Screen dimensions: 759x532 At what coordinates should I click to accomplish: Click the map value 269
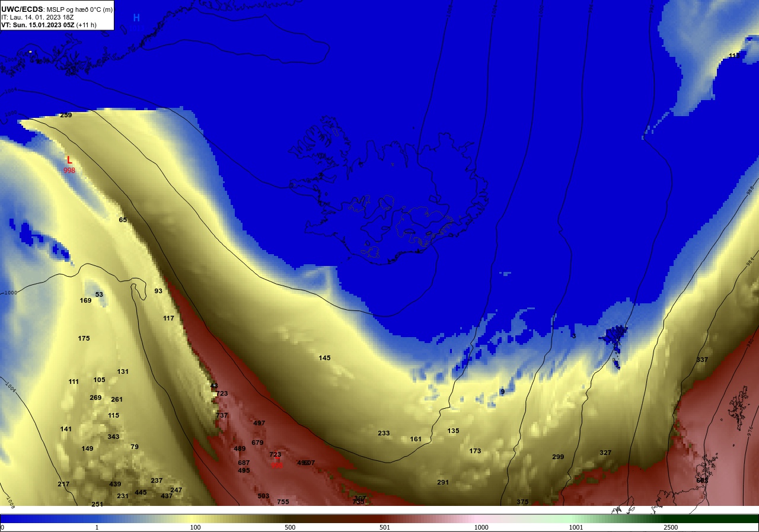[x=95, y=398]
